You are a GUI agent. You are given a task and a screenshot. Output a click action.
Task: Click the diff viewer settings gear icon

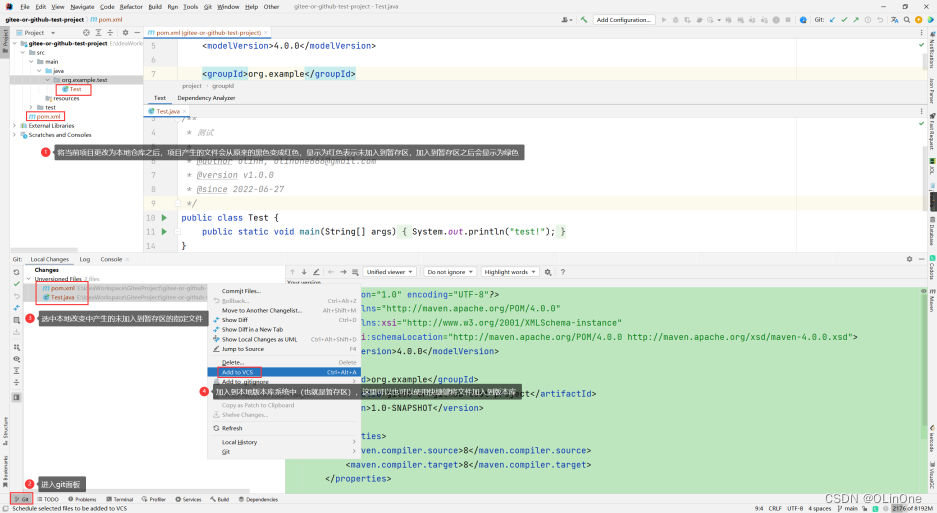point(548,272)
